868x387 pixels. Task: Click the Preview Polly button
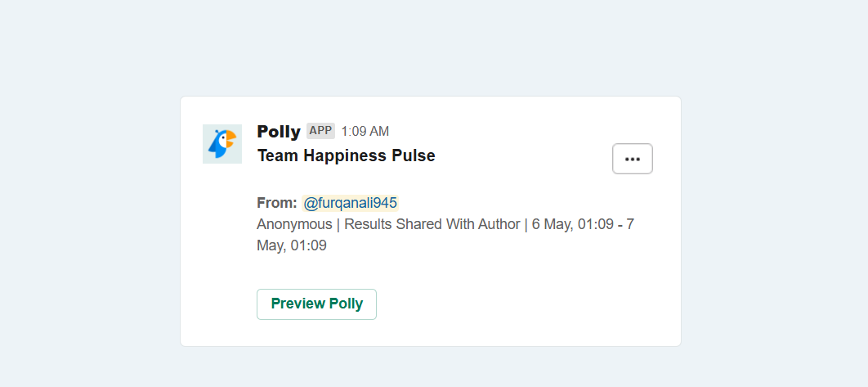[x=316, y=304]
